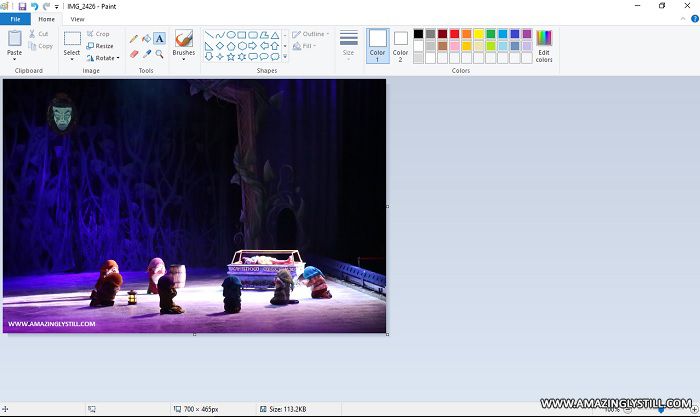
Task: Select the Pencil tool
Action: [x=133, y=39]
